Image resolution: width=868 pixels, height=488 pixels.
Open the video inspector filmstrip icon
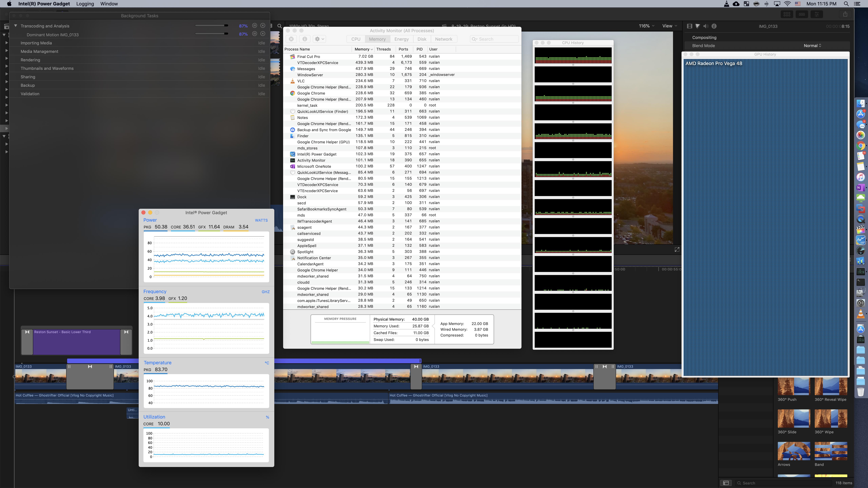tap(689, 26)
